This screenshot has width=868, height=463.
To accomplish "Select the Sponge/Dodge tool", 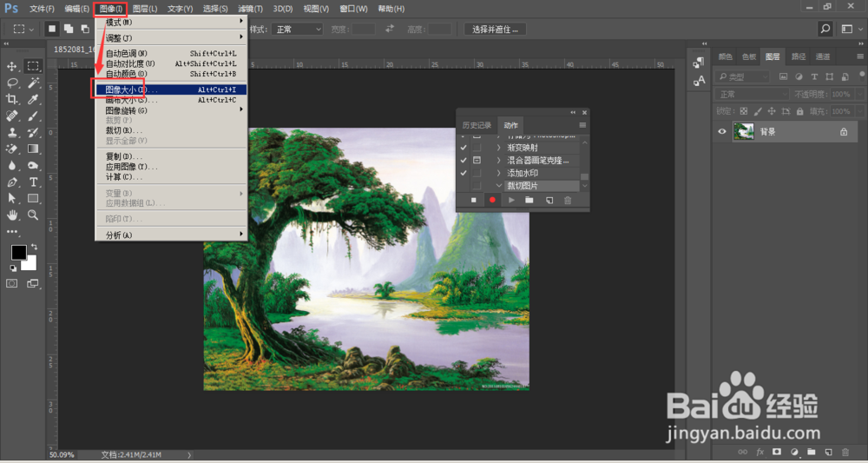I will pos(33,166).
